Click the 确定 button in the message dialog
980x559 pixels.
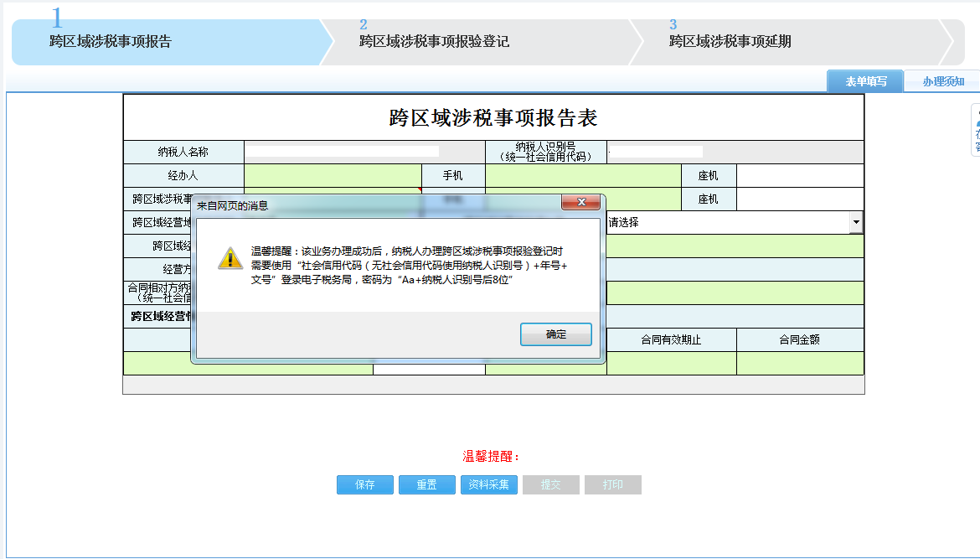pos(555,334)
